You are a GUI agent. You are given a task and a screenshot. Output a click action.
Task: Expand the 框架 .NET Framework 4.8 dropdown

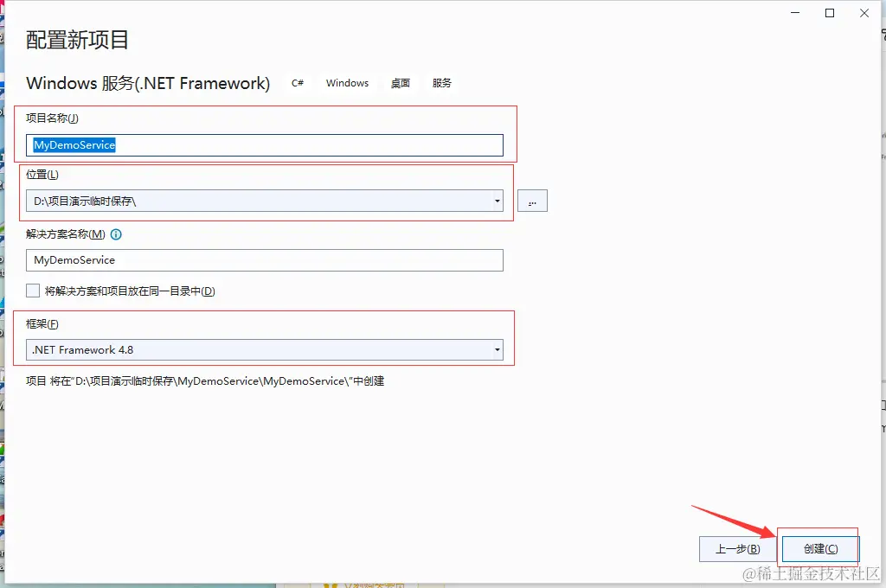tap(498, 349)
